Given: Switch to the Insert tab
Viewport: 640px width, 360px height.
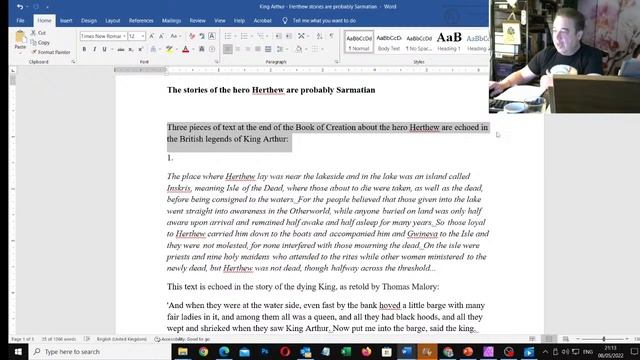Looking at the screenshot, I should [x=66, y=20].
